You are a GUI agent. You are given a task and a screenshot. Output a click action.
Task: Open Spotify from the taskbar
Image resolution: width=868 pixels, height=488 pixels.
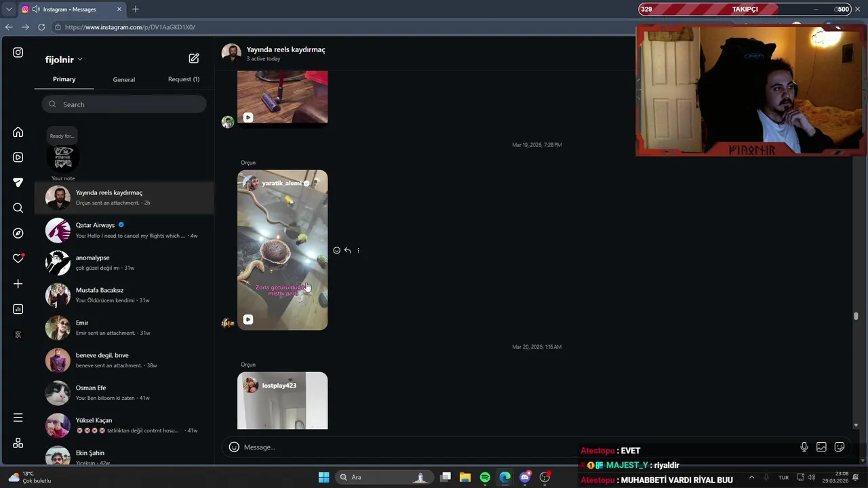[x=485, y=477]
